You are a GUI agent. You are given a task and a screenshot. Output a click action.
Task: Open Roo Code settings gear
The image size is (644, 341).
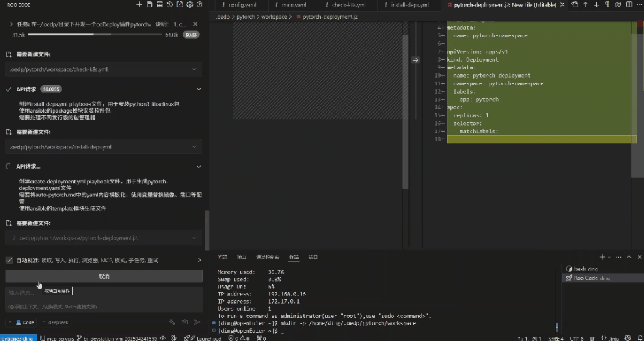pos(190,4)
